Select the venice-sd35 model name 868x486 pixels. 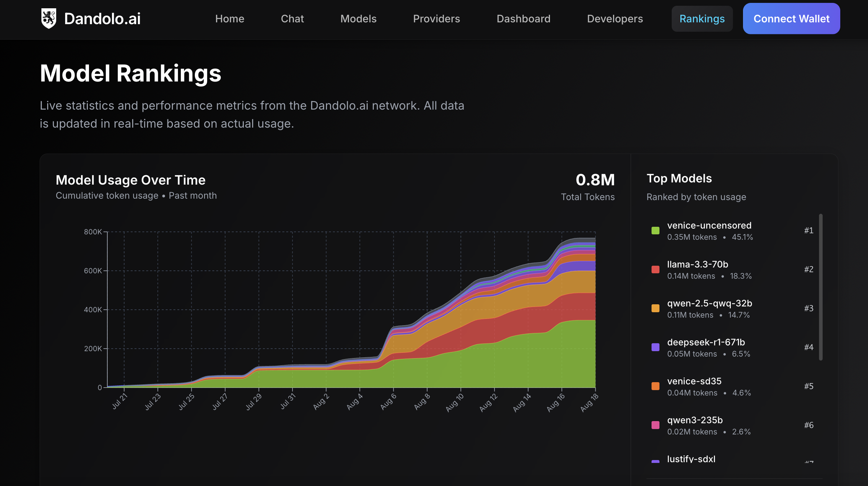pos(694,381)
